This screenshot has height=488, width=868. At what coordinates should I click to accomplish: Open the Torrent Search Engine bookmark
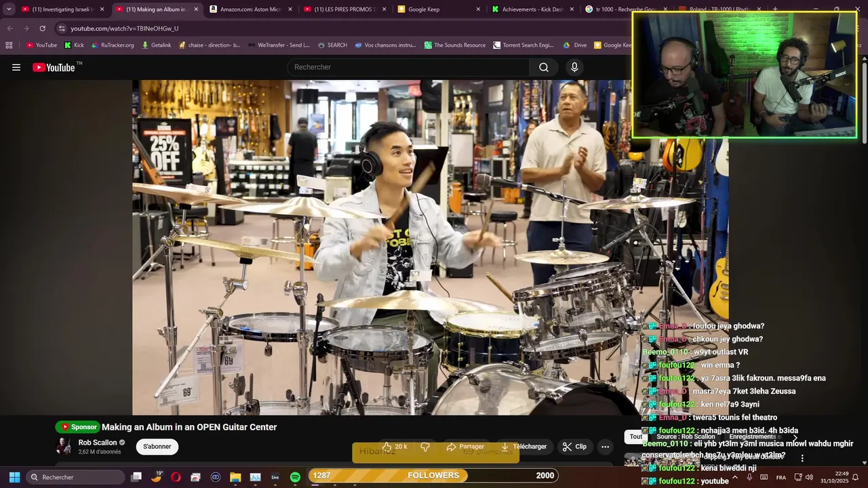click(x=523, y=45)
